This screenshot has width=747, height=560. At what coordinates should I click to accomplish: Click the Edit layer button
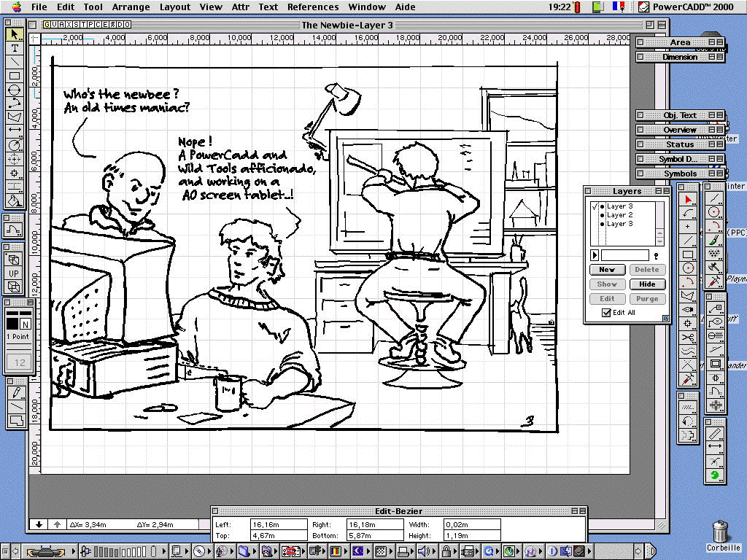coord(607,299)
